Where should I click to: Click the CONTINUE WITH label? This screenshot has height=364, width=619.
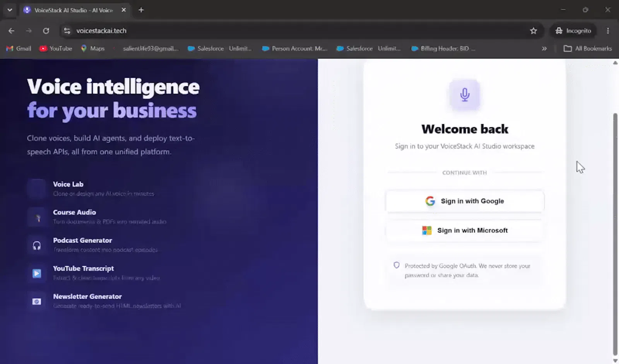(x=465, y=173)
